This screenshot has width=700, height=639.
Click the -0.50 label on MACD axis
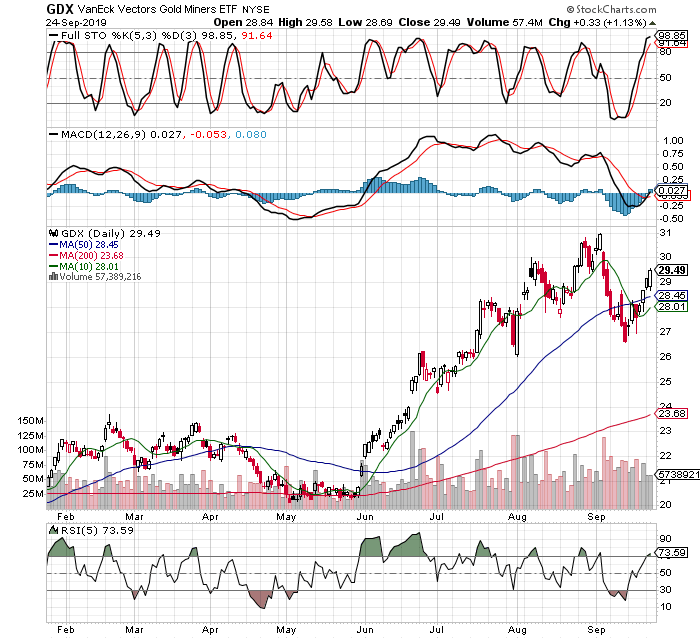[x=671, y=218]
